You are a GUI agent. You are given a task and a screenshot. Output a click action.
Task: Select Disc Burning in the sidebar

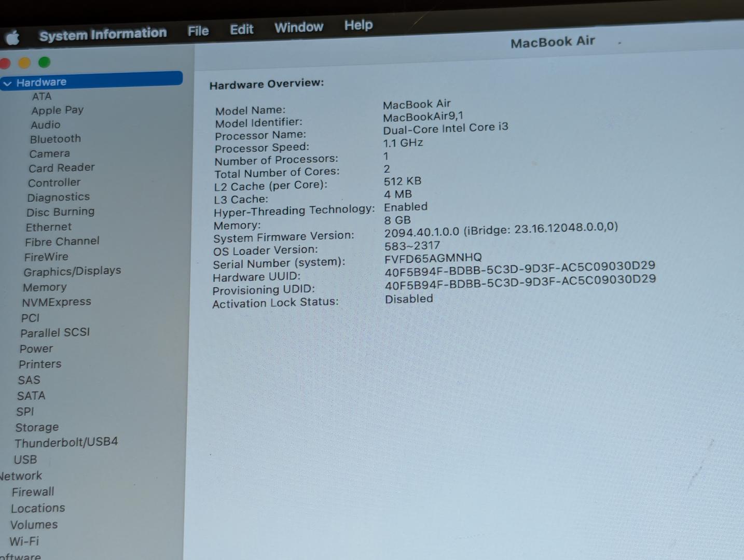(x=60, y=212)
